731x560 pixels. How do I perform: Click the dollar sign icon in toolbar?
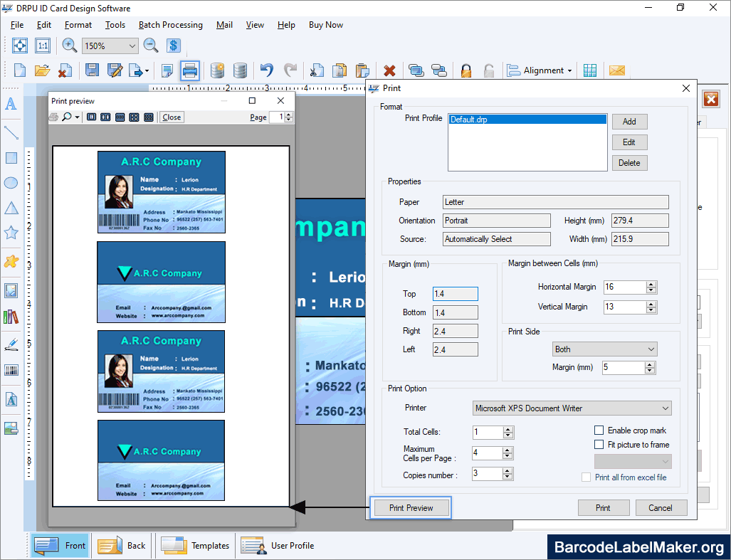(173, 46)
